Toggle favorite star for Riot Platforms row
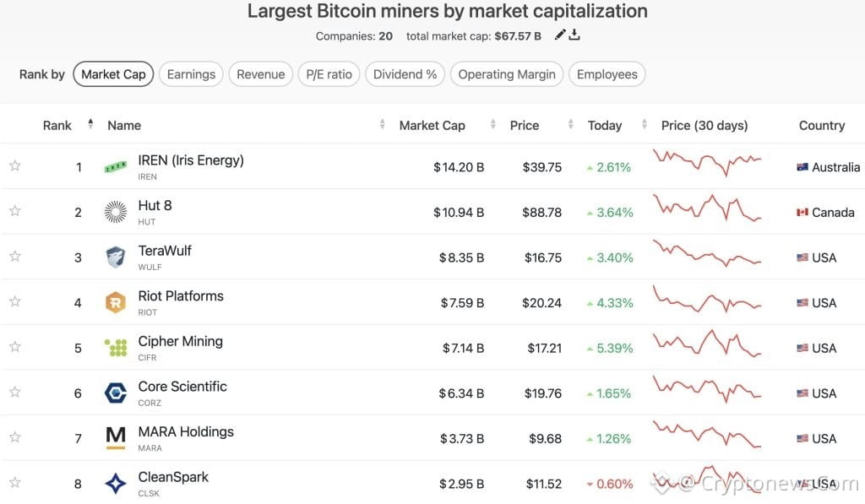865x504 pixels. pos(15,301)
